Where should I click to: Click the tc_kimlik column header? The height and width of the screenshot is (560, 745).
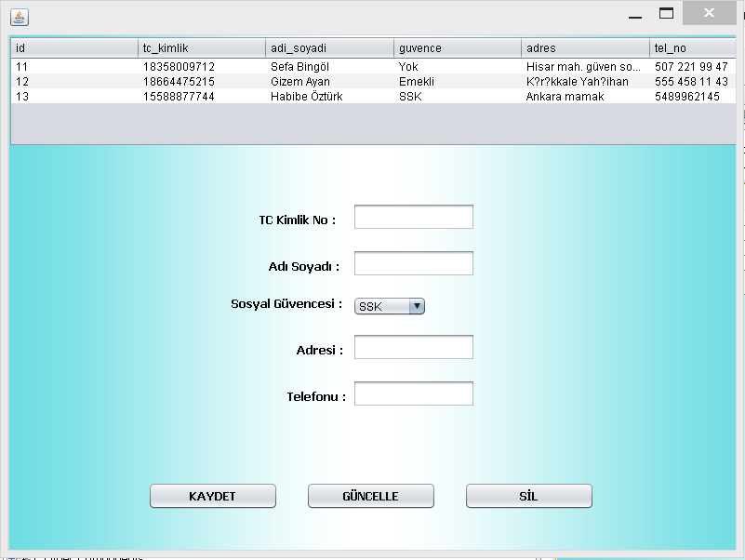201,47
